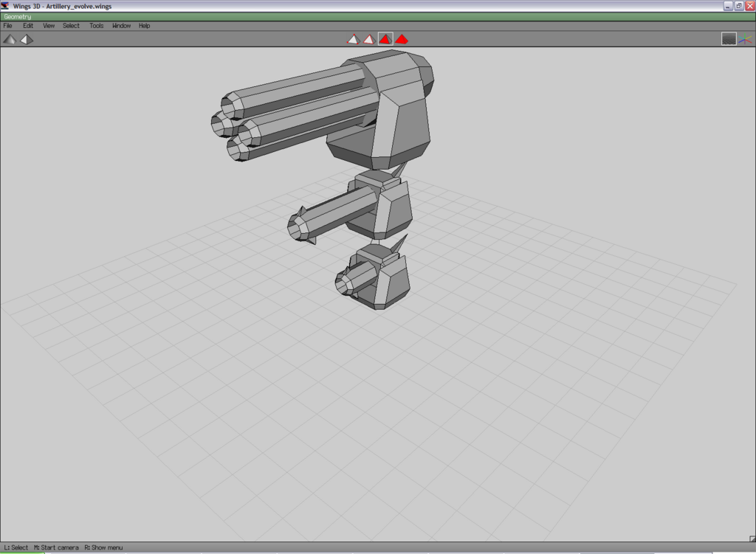Activate face selection mode
756x554 pixels.
tap(385, 39)
